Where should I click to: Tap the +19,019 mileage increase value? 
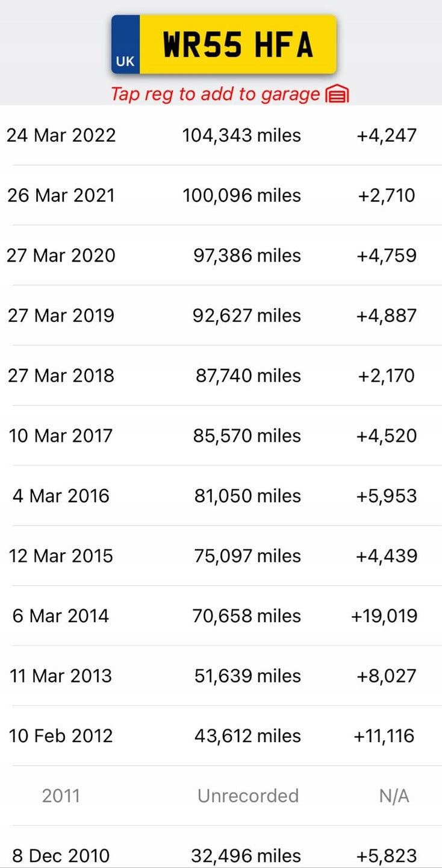tap(384, 615)
